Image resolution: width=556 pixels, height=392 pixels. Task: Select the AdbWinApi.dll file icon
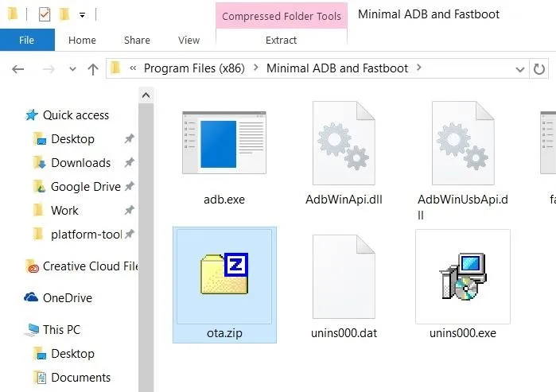click(344, 143)
